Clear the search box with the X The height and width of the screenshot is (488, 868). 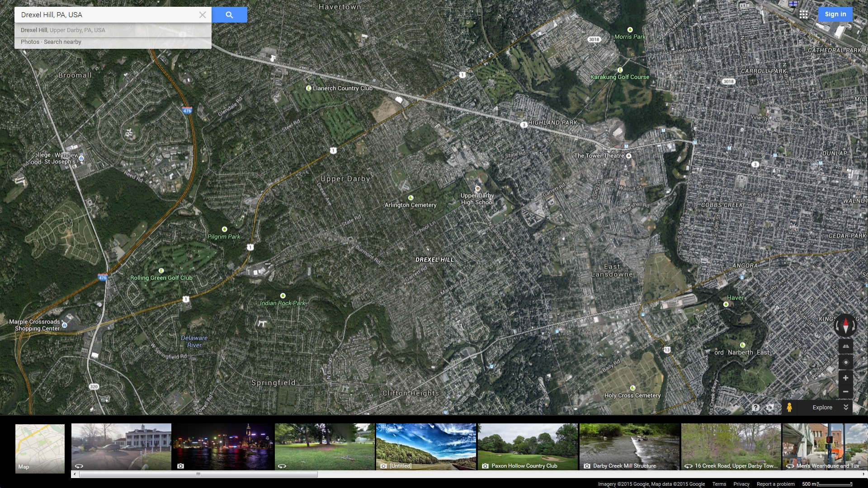[x=203, y=15]
